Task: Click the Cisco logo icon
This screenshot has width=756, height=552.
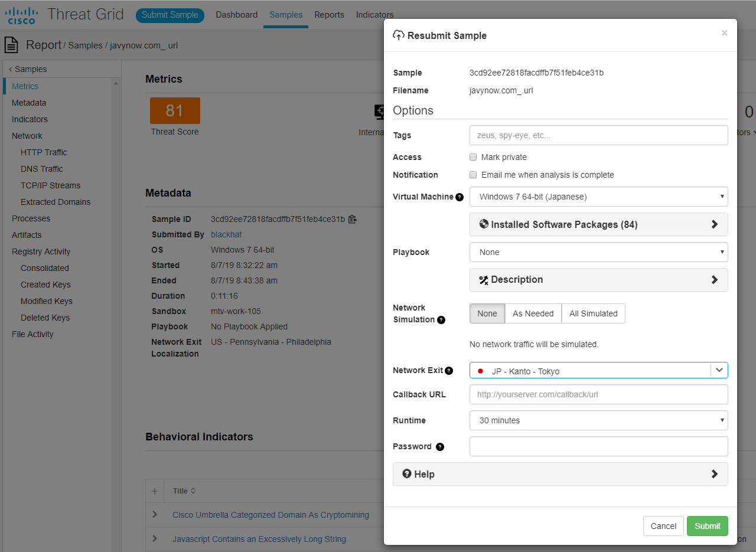Action: (x=22, y=15)
